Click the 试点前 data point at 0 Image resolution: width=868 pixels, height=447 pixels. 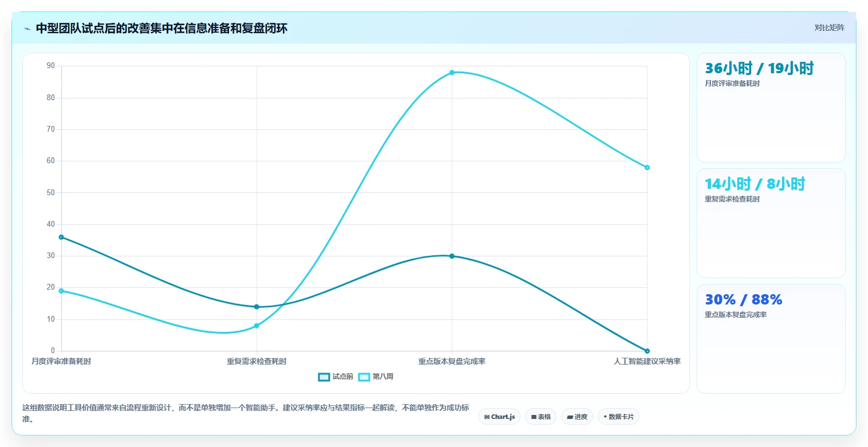[647, 351]
